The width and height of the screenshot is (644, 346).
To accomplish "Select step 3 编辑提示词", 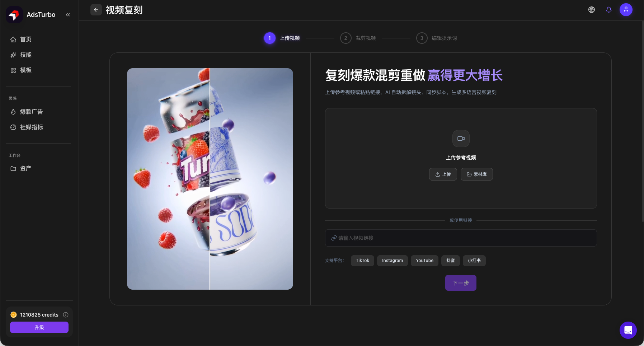I will click(437, 38).
